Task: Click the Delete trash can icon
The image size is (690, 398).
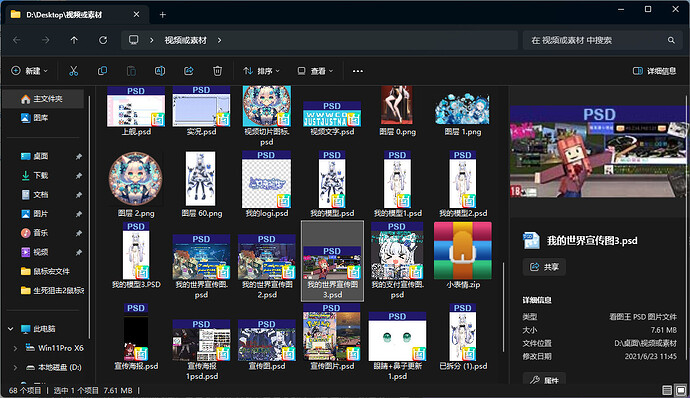Action: click(217, 71)
